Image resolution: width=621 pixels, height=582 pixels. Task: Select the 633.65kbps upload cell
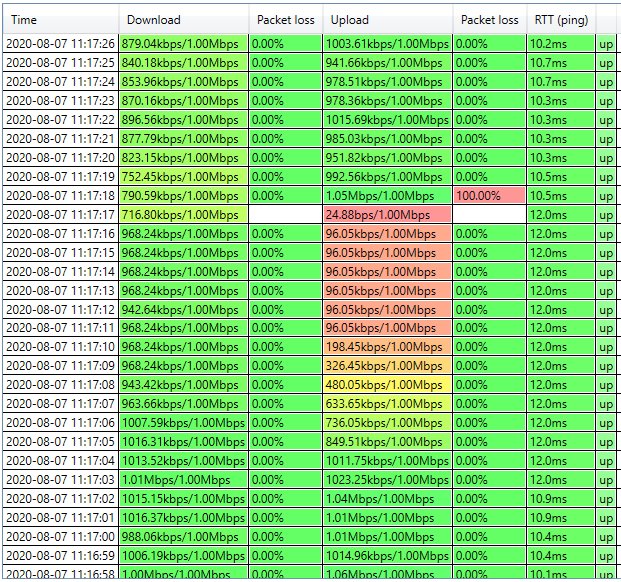pyautogui.click(x=387, y=404)
